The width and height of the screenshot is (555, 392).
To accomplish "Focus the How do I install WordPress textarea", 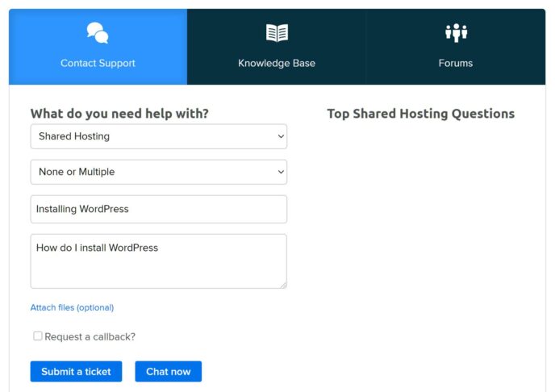I will tap(159, 261).
